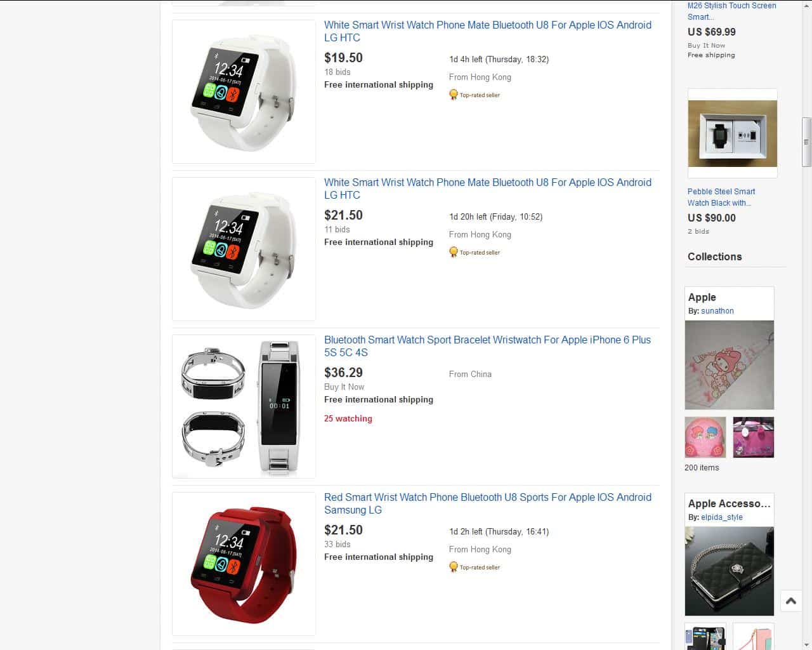
Task: Open the first white U8 smart watch thumbnail
Action: coord(244,91)
